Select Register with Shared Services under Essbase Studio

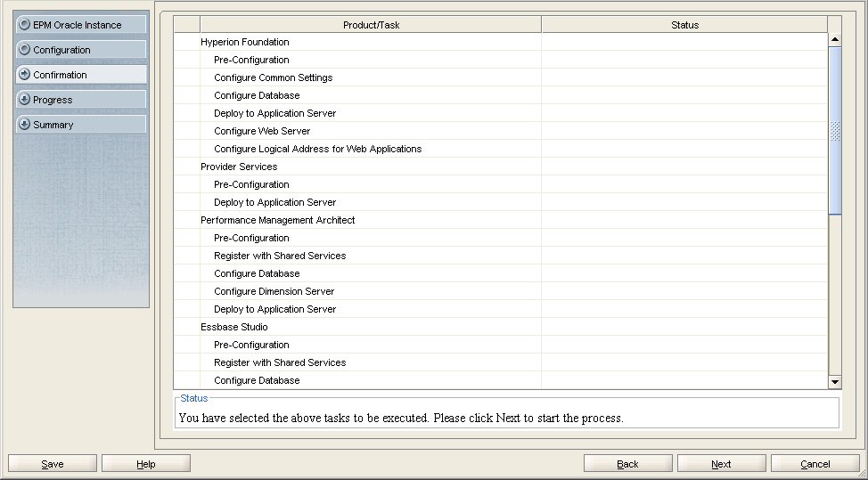[501, 362]
